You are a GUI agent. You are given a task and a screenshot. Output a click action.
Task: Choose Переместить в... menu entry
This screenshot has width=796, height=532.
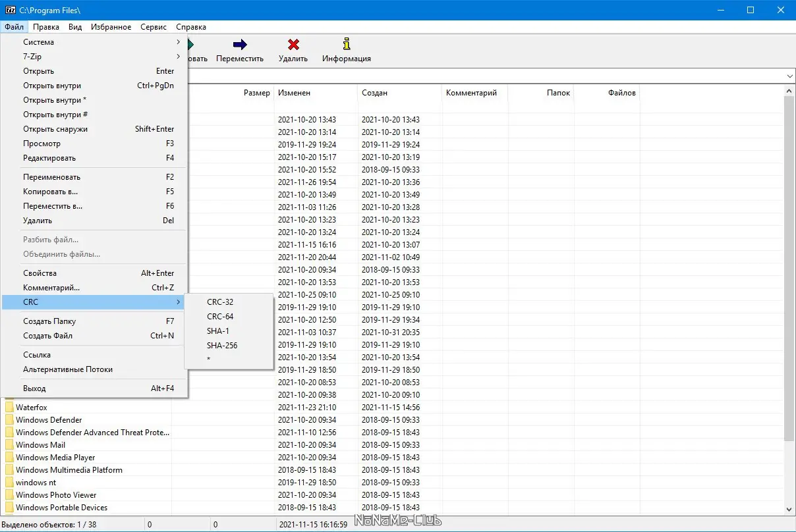point(95,206)
